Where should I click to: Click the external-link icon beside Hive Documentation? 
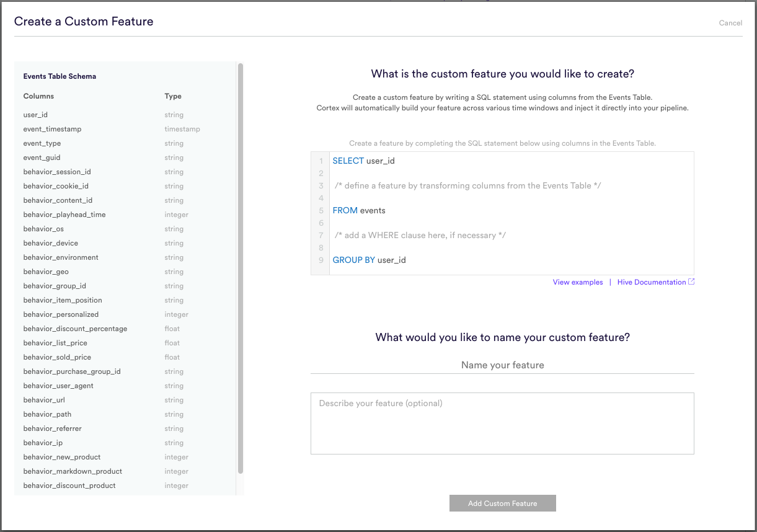(692, 282)
